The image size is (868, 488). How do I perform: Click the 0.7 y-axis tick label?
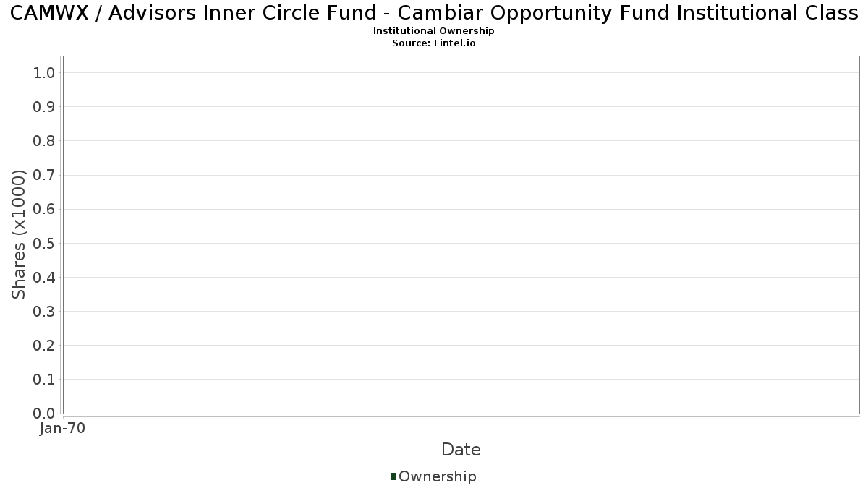44,175
